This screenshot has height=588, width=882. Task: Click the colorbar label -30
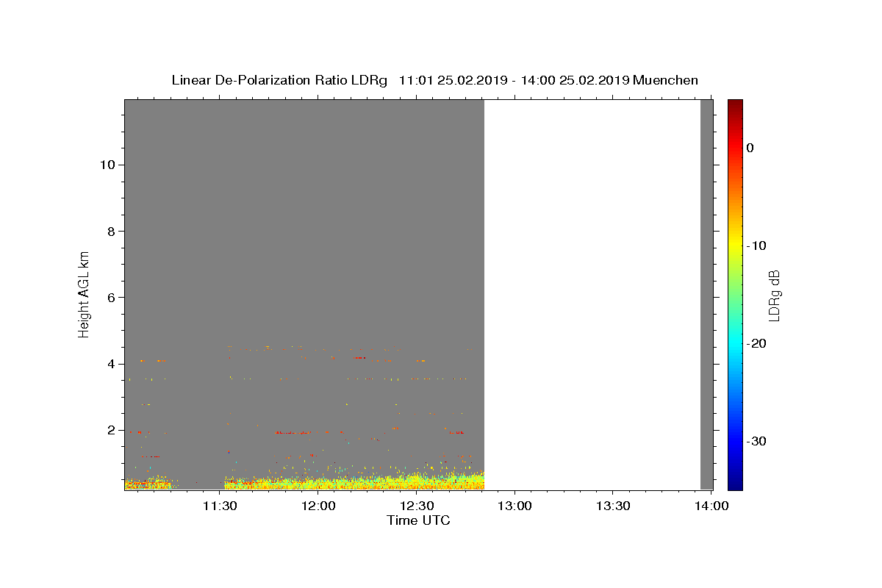point(756,441)
